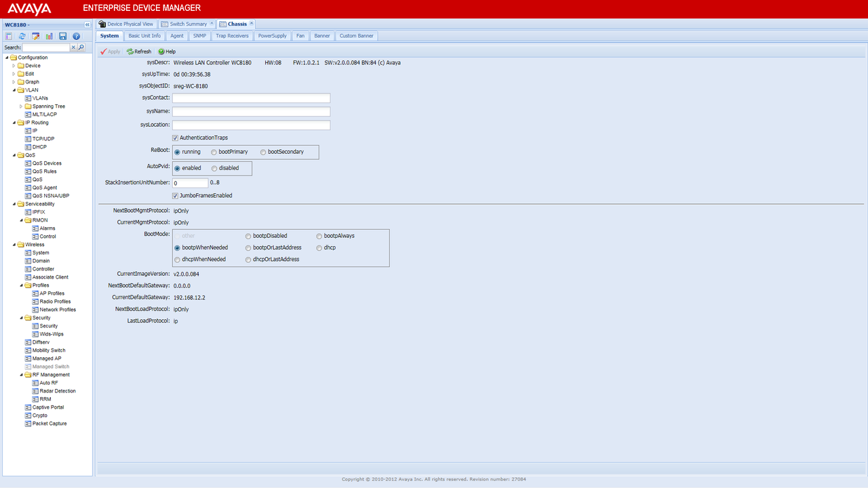Click the StackInsertionUnitNumber input field
The image size is (868, 488).
[190, 183]
